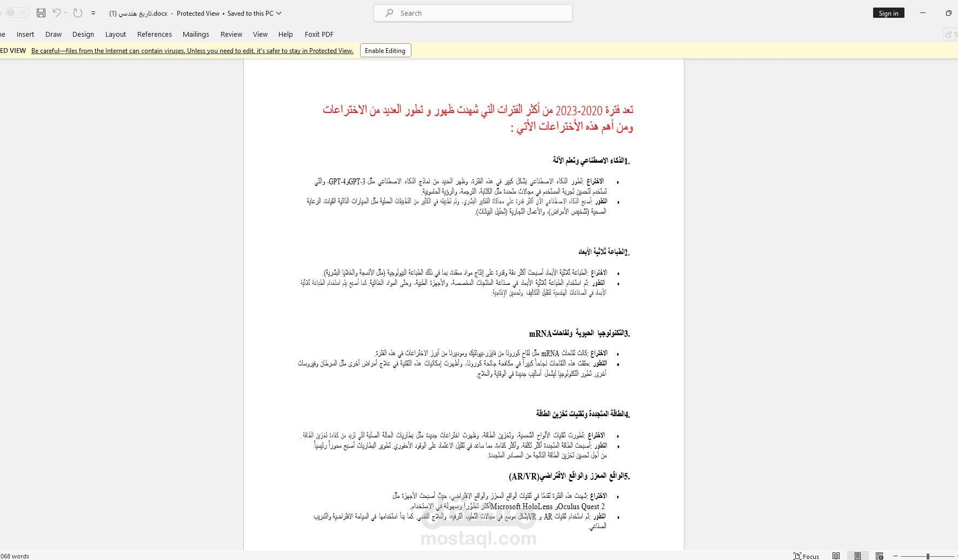Click the red Arabic heading mentioning 2020-2023
This screenshot has width=958, height=560.
478,118
